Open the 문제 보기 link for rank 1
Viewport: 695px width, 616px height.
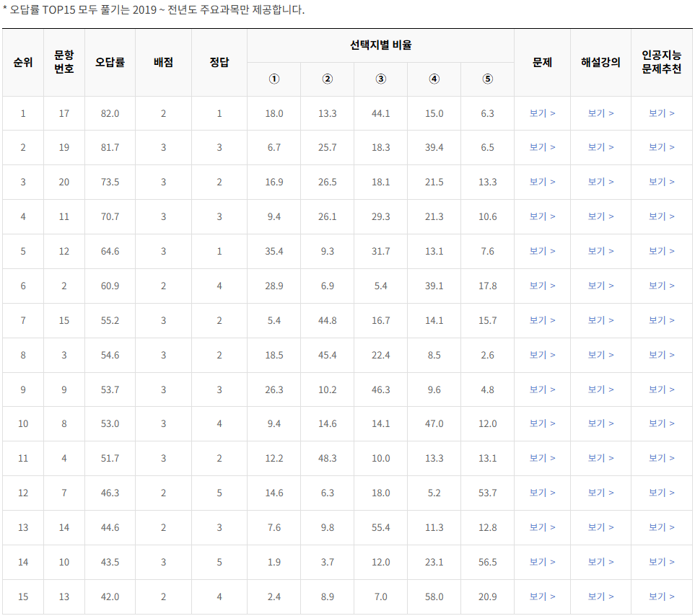pos(541,113)
